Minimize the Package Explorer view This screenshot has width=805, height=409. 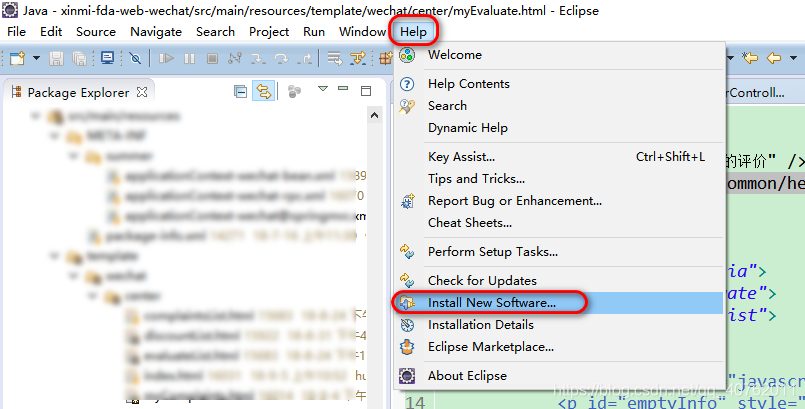[x=343, y=89]
